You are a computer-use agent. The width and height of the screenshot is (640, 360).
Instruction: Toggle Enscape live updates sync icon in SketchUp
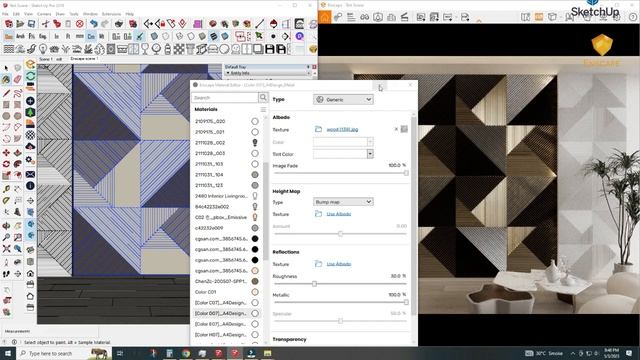(x=30, y=76)
